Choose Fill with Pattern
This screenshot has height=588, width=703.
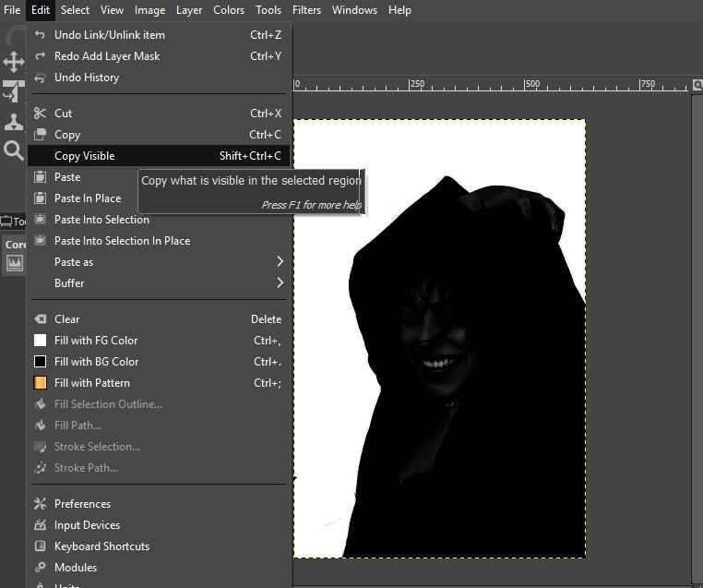point(159,382)
